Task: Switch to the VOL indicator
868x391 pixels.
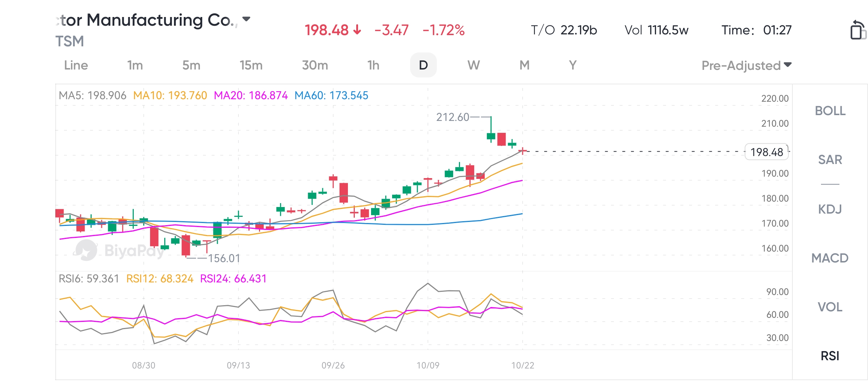Action: [830, 307]
